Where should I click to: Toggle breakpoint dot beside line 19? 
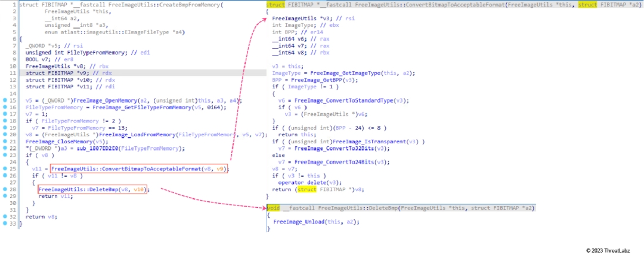[5, 126]
